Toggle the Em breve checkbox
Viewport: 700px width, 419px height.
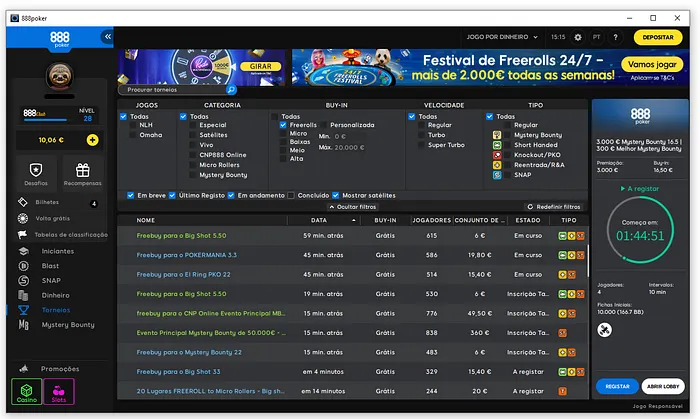130,195
